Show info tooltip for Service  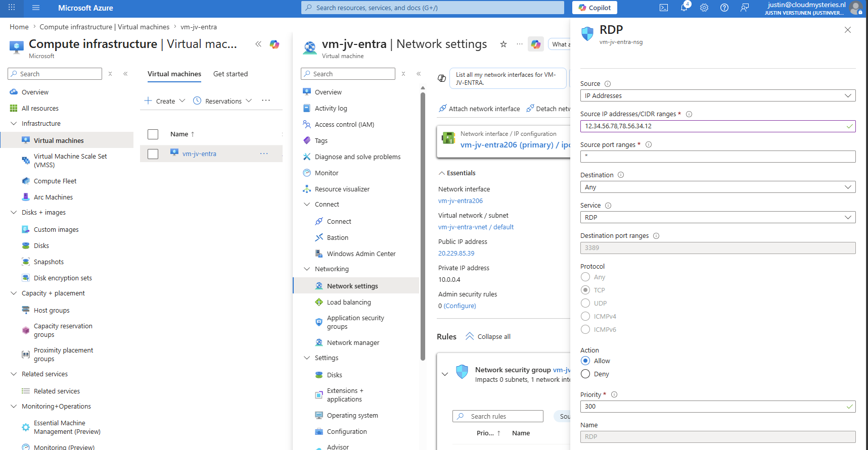[608, 206]
